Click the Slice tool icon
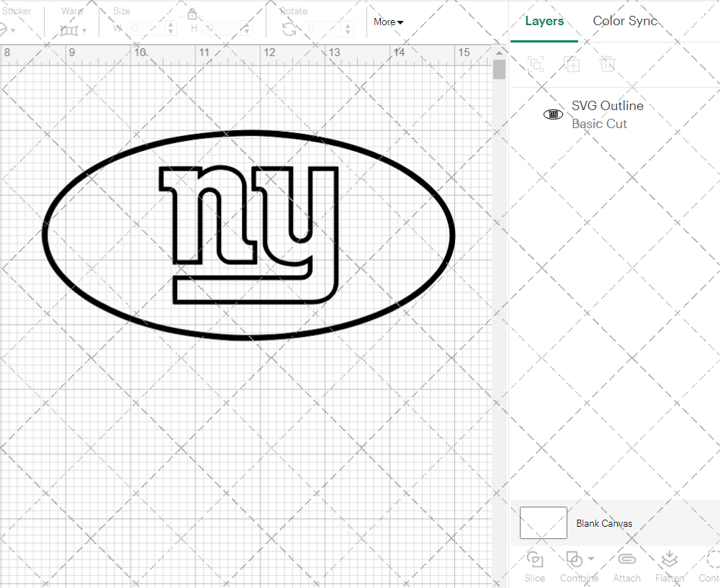The height and width of the screenshot is (588, 720). [535, 559]
